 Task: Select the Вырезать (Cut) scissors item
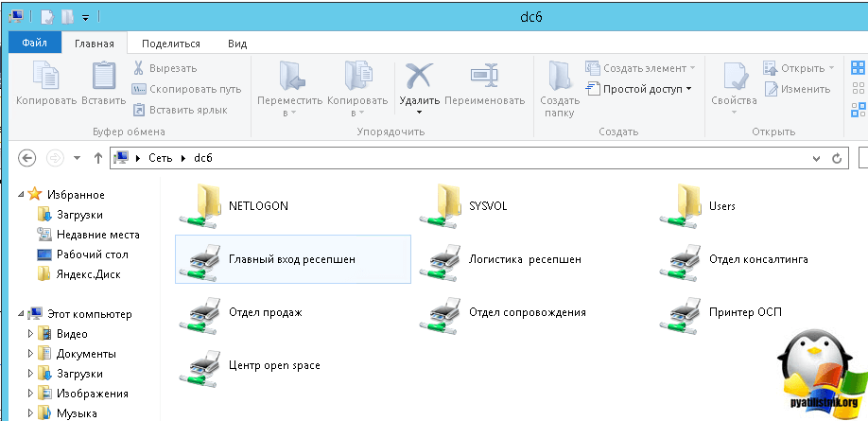pos(165,68)
